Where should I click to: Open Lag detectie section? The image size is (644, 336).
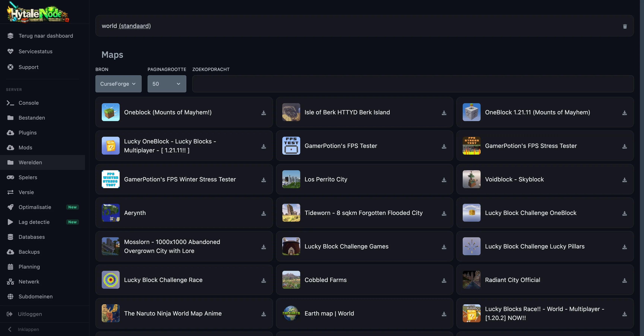(x=42, y=222)
